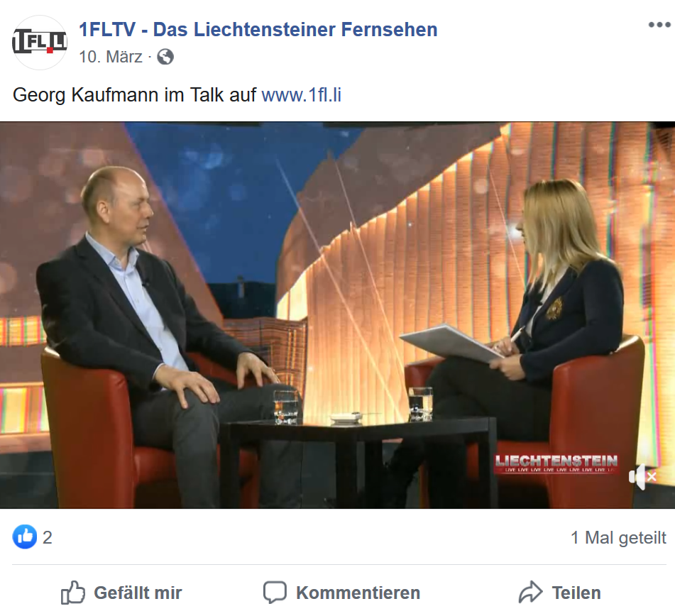
Task: View the reaction count of 2
Action: 48,537
